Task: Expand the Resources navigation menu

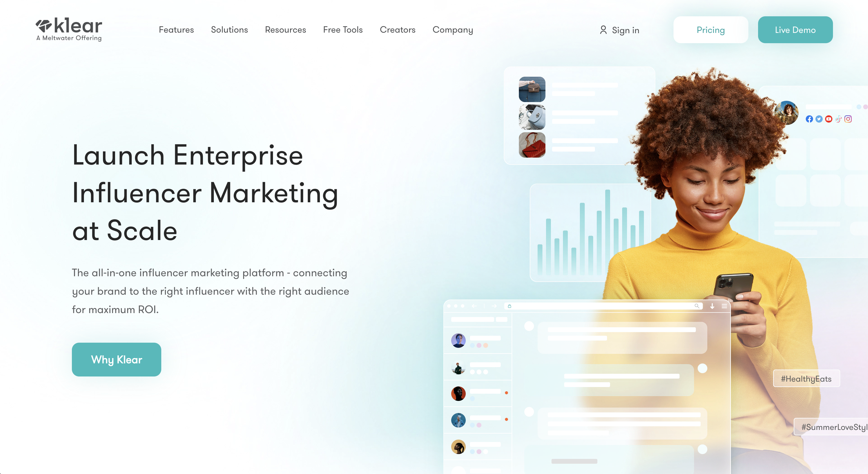Action: pyautogui.click(x=285, y=29)
